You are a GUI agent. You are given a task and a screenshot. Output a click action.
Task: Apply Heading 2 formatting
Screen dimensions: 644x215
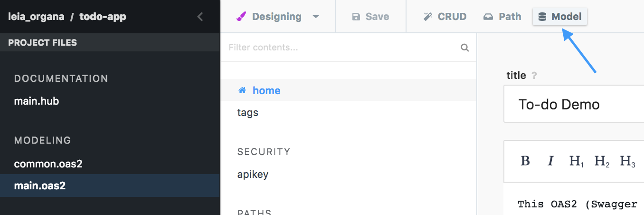pyautogui.click(x=602, y=162)
